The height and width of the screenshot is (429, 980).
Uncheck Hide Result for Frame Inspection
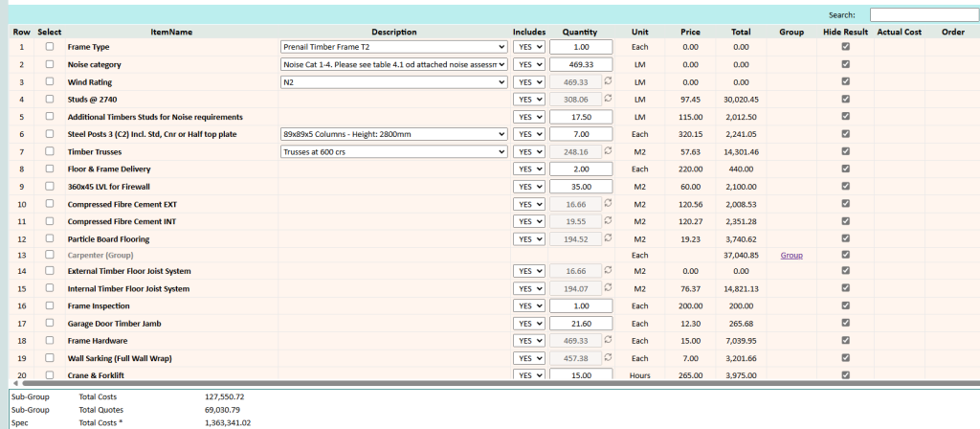(x=845, y=306)
